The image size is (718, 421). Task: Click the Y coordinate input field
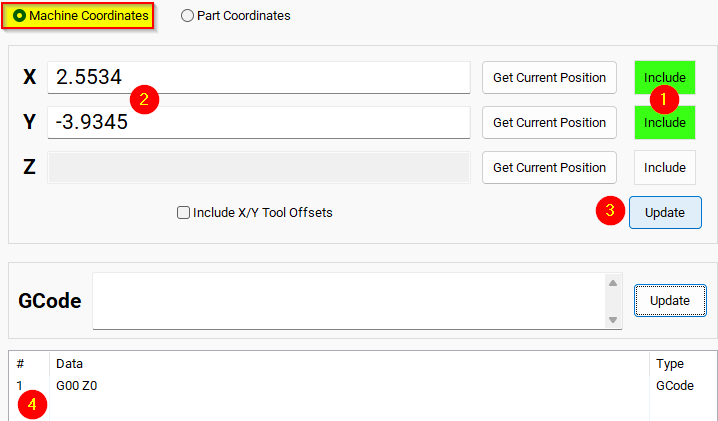tap(300, 122)
